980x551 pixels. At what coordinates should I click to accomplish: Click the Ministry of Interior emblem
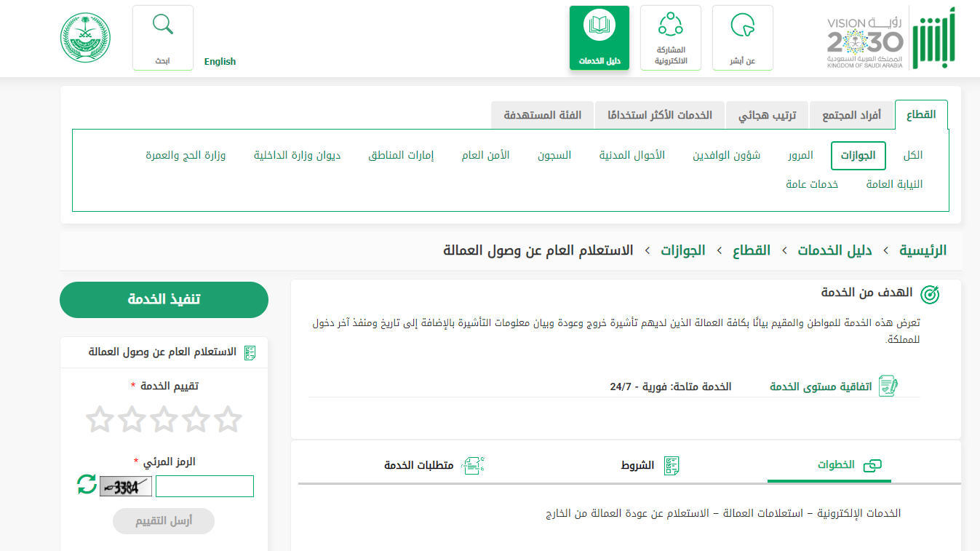click(85, 38)
